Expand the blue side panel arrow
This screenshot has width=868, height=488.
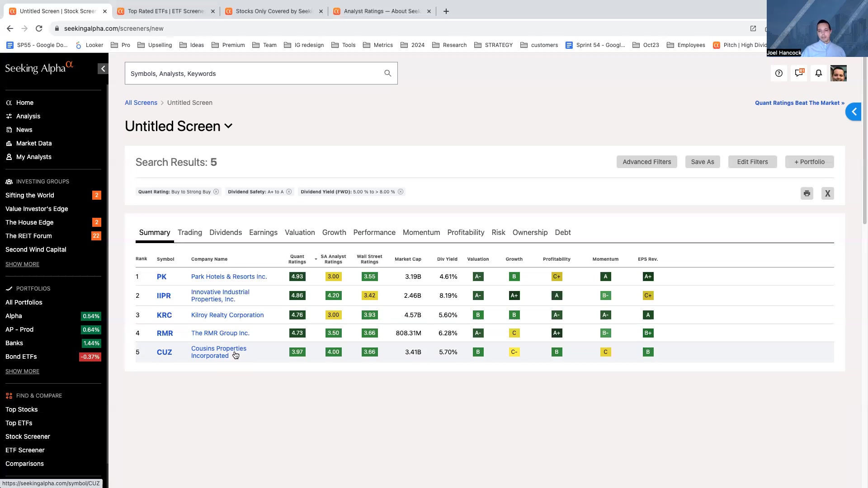854,112
